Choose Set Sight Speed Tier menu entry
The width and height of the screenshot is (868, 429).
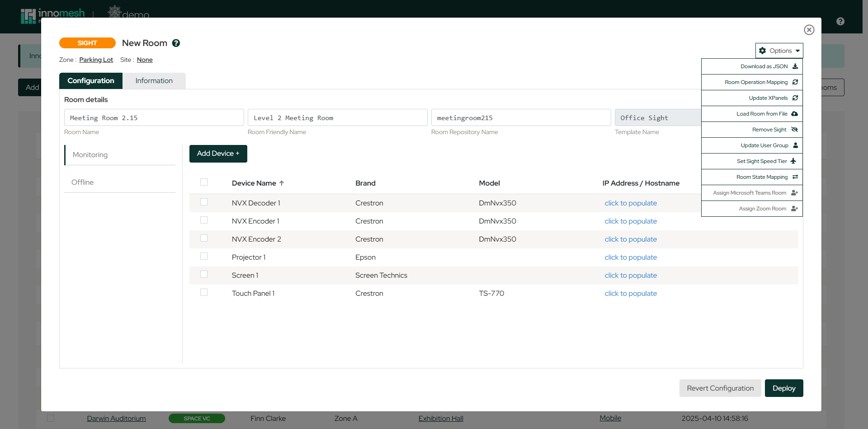pyautogui.click(x=752, y=161)
